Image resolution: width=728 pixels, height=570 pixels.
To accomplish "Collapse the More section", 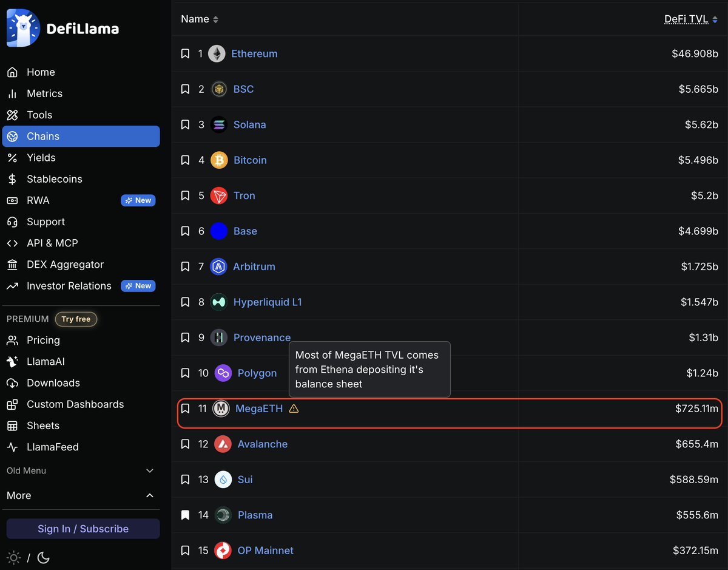I will point(81,496).
